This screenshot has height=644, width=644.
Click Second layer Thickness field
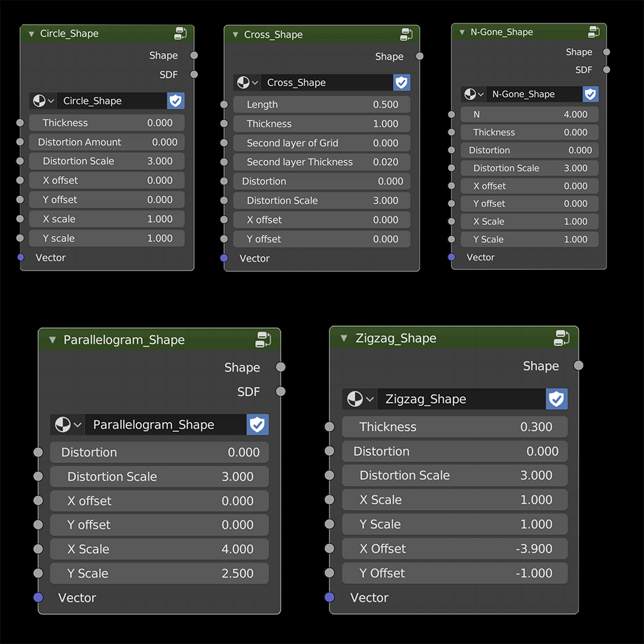[x=322, y=162]
